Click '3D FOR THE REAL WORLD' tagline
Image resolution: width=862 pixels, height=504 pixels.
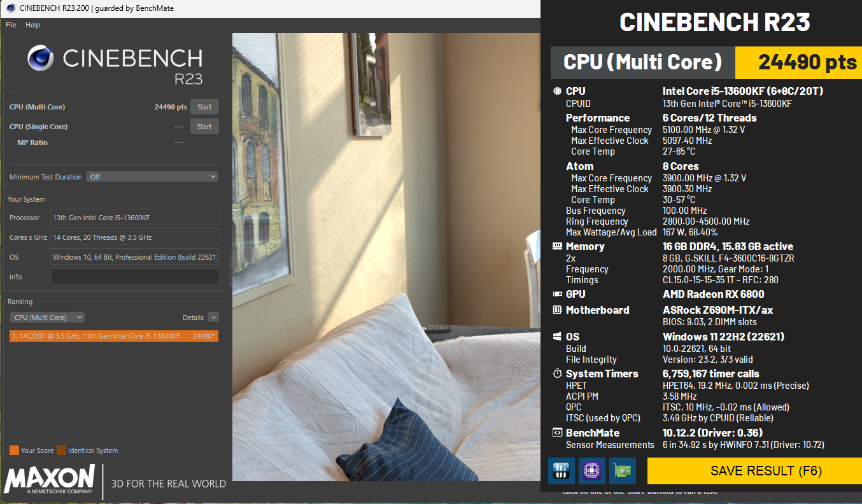click(169, 484)
